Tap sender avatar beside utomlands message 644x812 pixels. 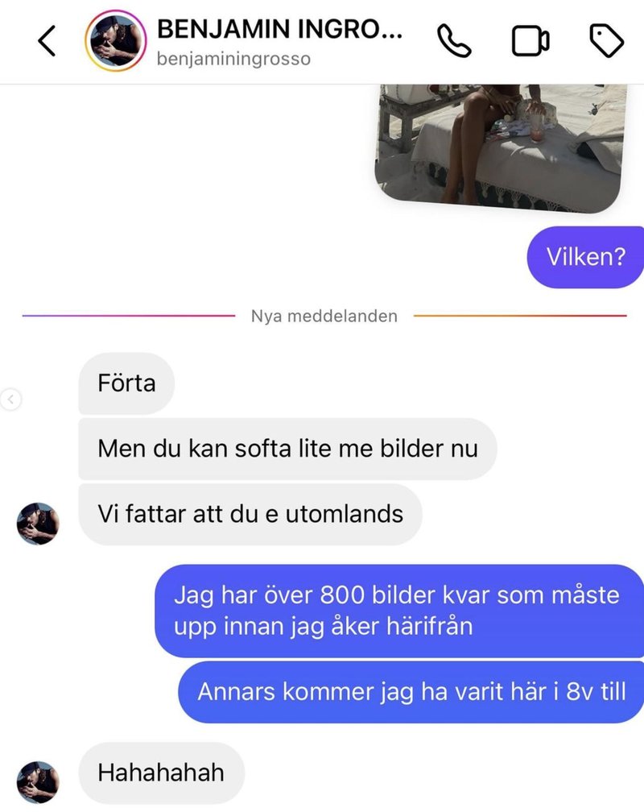[38, 524]
